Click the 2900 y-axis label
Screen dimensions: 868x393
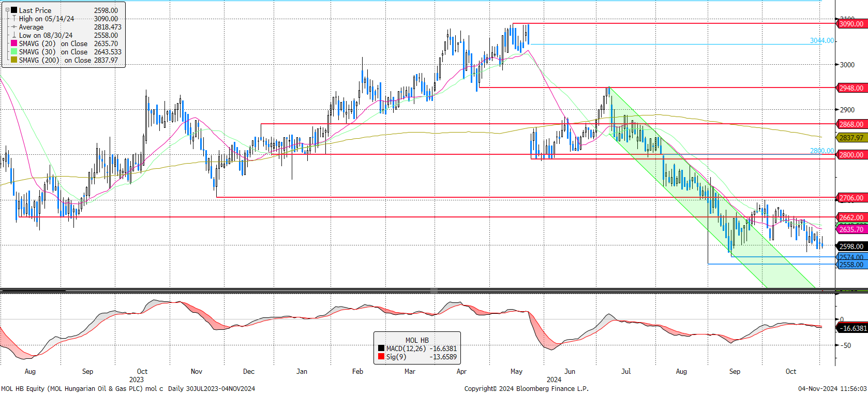click(x=847, y=110)
